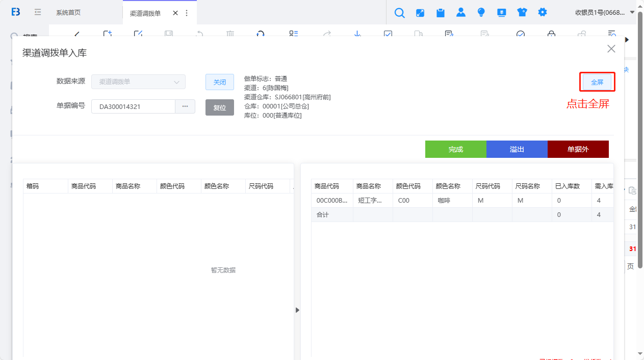Screen dimensions: 644x360
Task: Click 商品名称 header in the 已入库数 table
Action: click(x=373, y=186)
